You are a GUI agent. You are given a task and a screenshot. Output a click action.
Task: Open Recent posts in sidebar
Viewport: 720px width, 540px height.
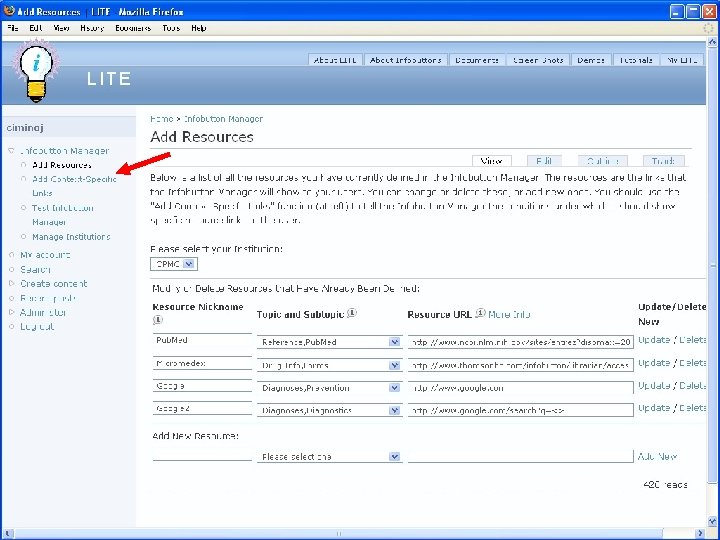coord(47,298)
